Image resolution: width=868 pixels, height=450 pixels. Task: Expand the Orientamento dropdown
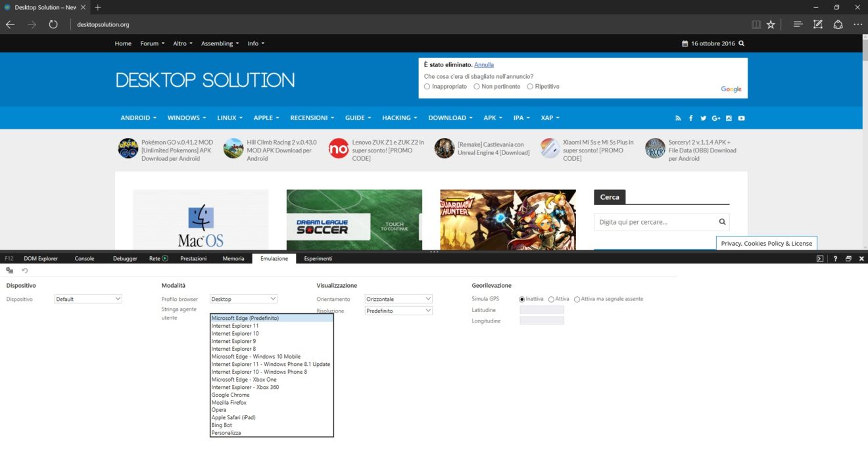(x=398, y=299)
